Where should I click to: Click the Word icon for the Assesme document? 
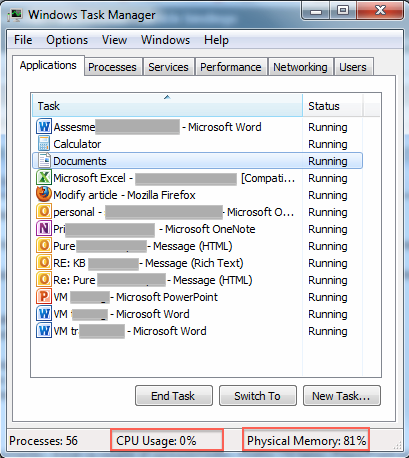point(44,127)
